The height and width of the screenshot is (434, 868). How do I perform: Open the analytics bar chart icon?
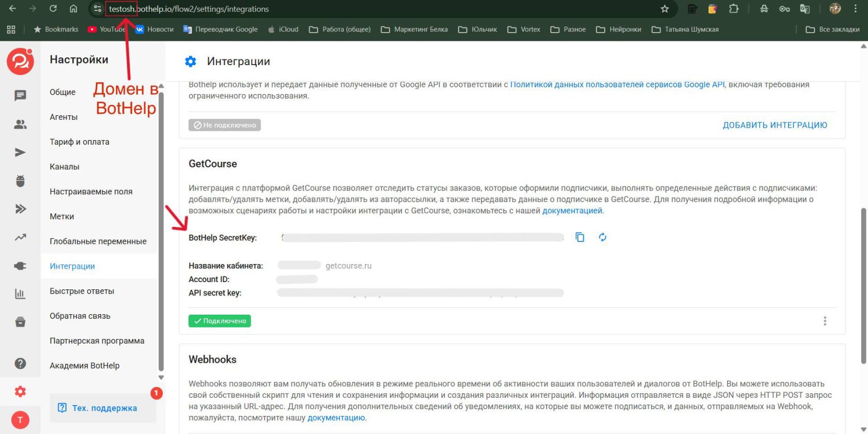(x=20, y=294)
